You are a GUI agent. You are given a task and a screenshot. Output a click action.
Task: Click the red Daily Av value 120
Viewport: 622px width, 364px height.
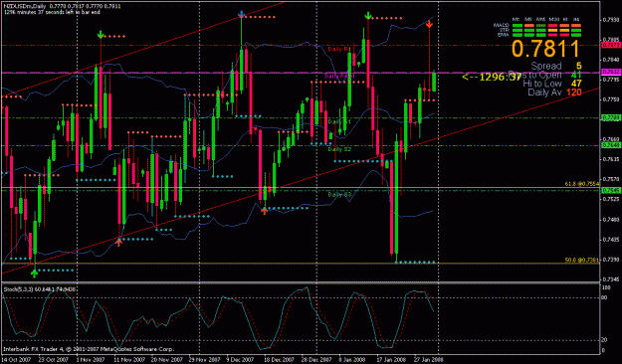pyautogui.click(x=574, y=92)
